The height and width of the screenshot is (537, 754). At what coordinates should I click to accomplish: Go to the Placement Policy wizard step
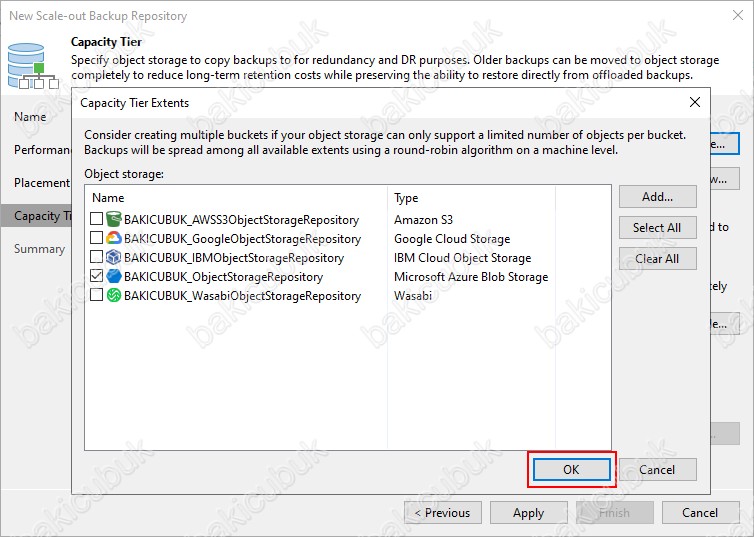click(42, 183)
